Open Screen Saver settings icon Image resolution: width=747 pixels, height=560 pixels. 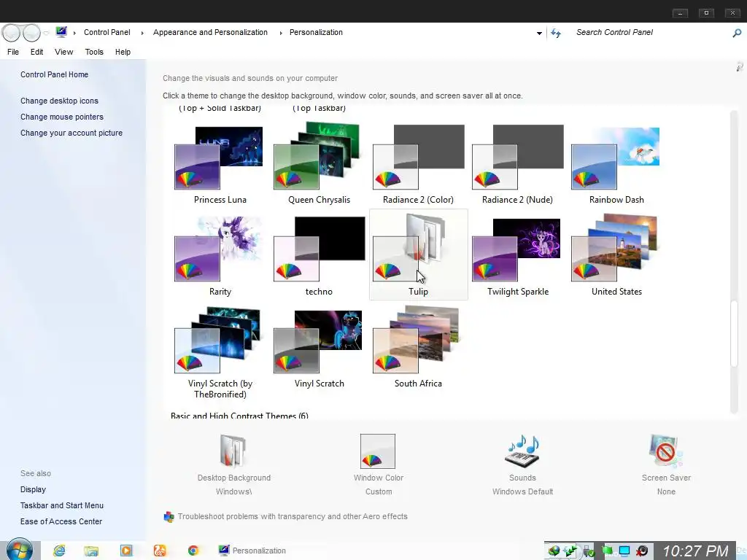pos(666,451)
